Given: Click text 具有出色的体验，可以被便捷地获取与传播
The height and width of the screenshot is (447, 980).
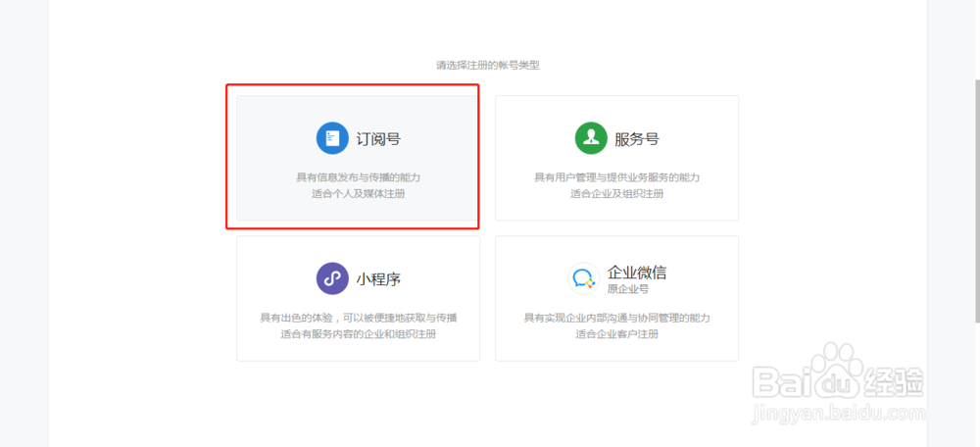Looking at the screenshot, I should tap(358, 318).
